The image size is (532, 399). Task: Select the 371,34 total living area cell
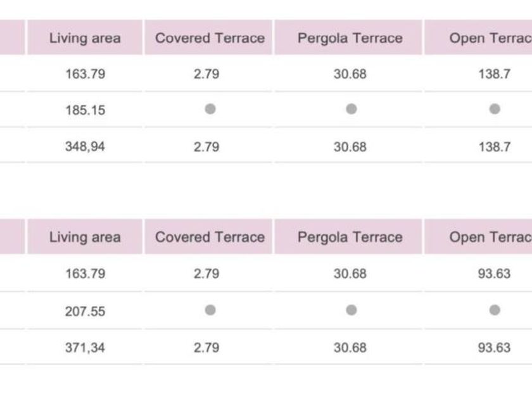click(85, 348)
